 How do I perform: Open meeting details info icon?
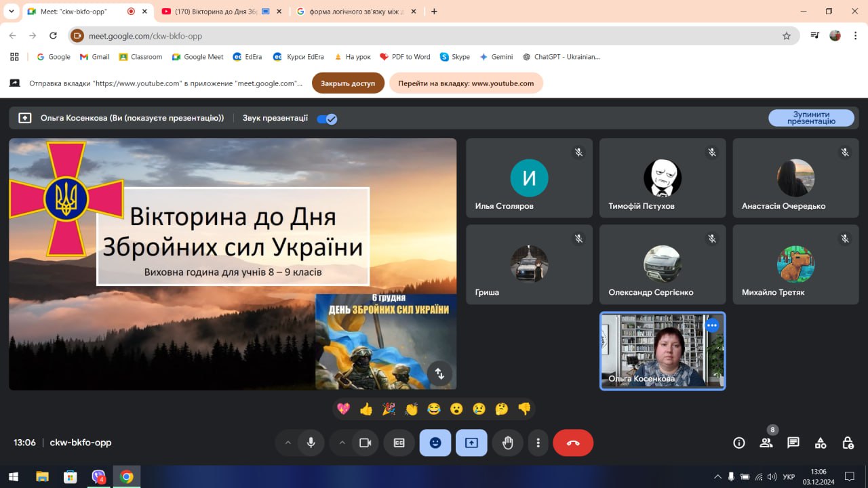[739, 443]
